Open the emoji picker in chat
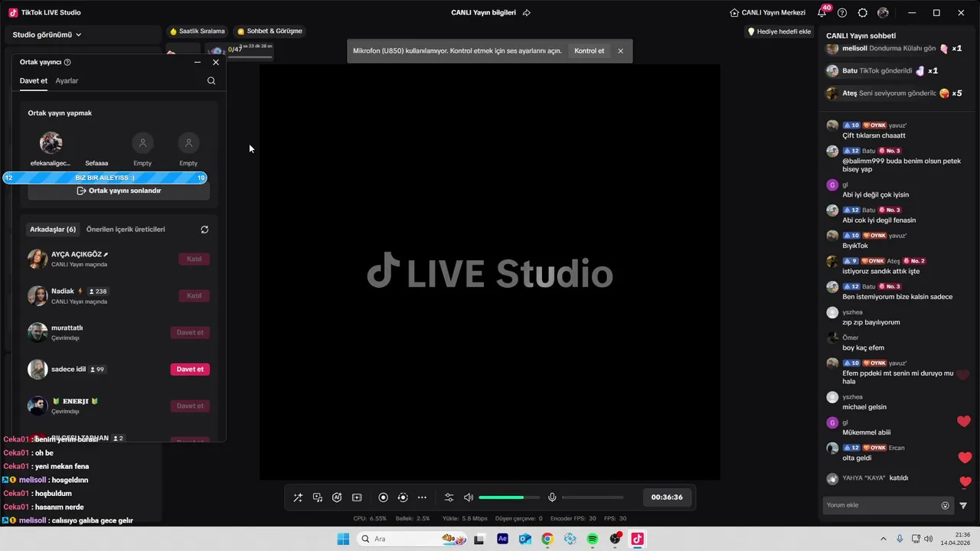Viewport: 980px width, 551px height. (945, 505)
